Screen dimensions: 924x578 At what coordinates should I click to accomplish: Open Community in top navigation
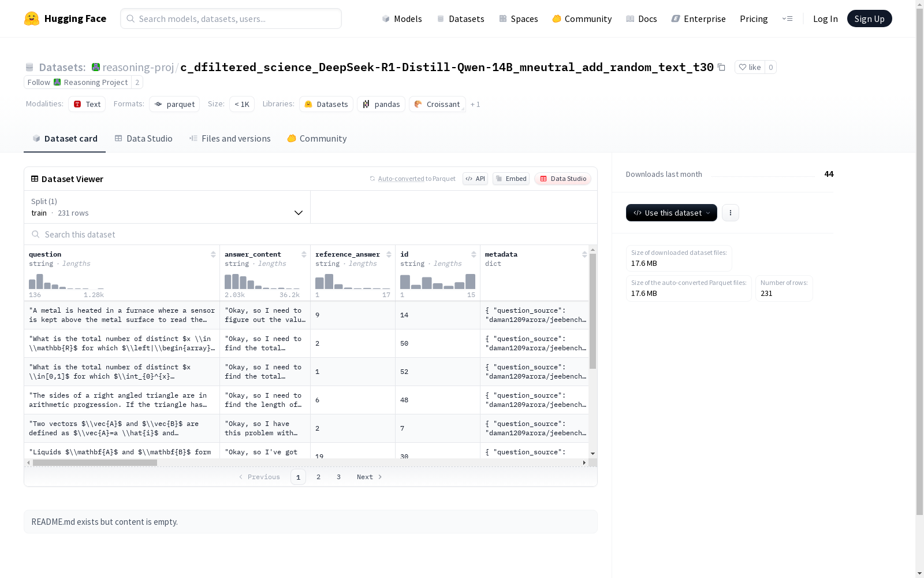coord(582,18)
